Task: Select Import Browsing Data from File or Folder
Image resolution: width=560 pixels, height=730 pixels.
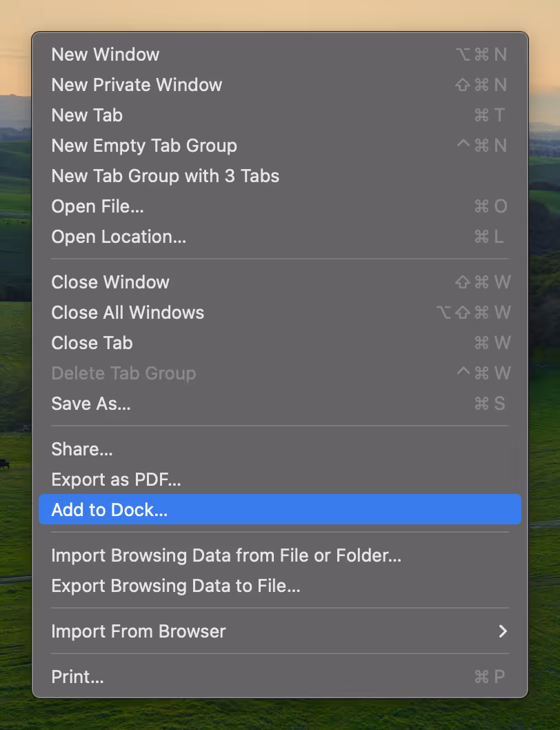Action: [x=226, y=555]
